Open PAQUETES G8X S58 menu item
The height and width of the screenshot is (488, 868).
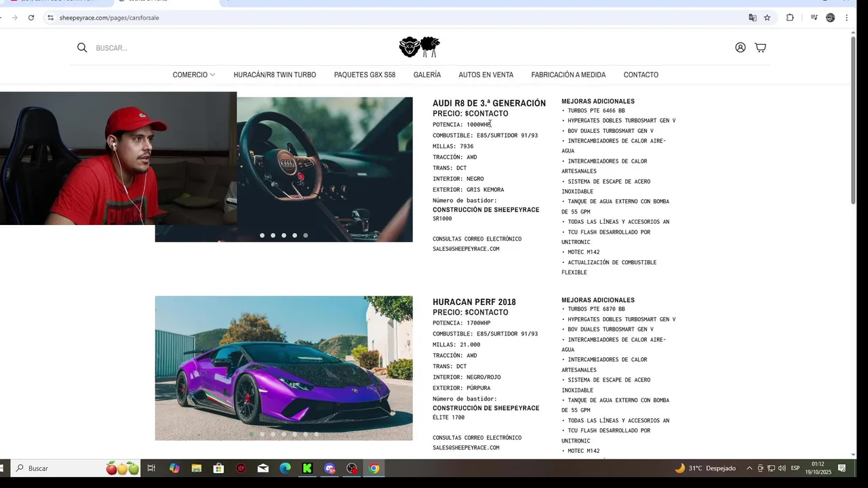pos(364,75)
